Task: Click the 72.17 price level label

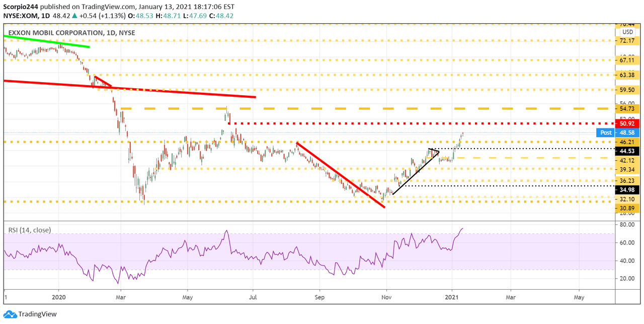Action: 627,40
